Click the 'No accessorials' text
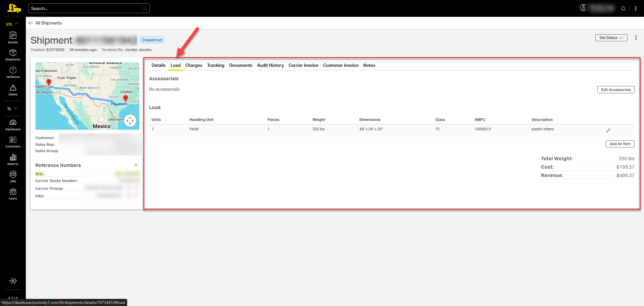 [x=164, y=89]
